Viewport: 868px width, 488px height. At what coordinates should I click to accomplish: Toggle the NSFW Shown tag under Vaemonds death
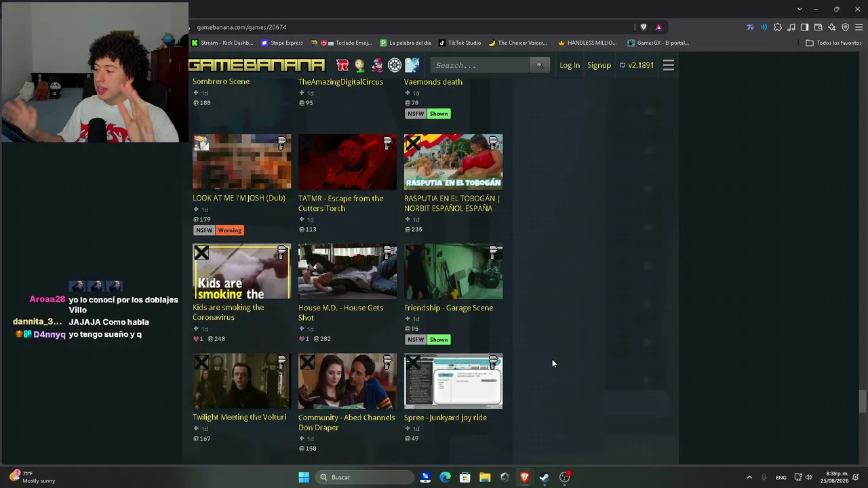coord(428,114)
